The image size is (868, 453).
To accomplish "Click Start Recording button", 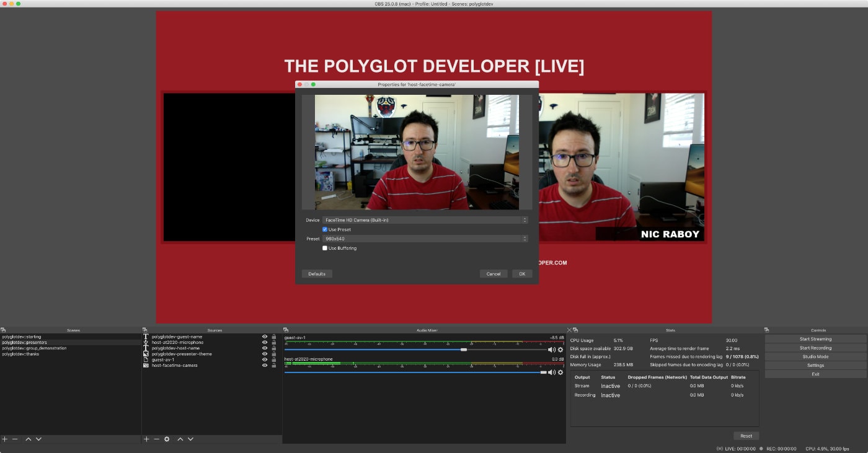I will [815, 348].
